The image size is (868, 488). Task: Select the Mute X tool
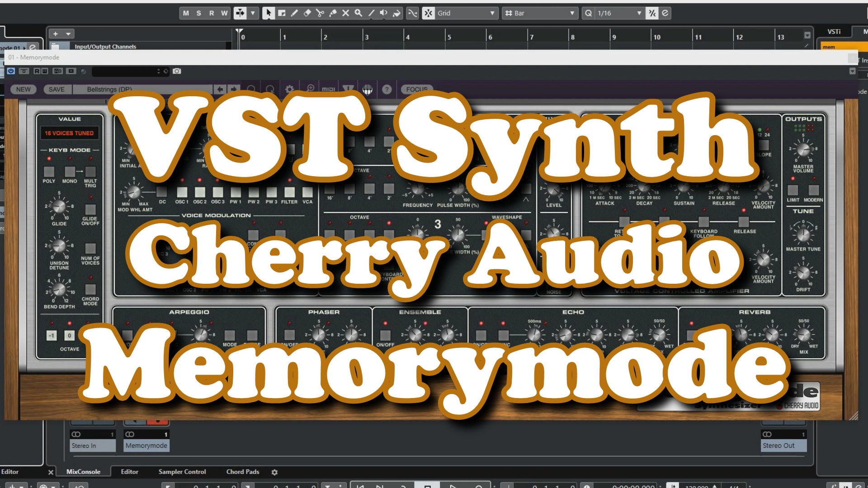coord(345,13)
